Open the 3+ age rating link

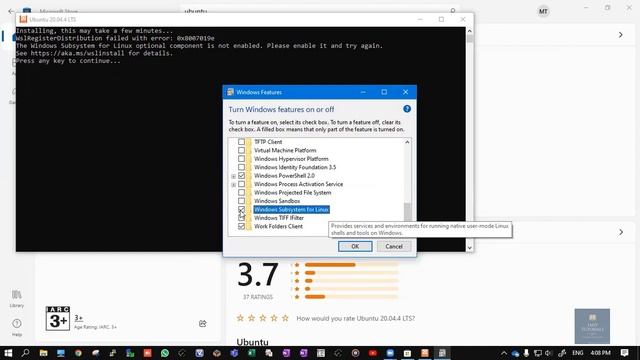pyautogui.click(x=78, y=318)
